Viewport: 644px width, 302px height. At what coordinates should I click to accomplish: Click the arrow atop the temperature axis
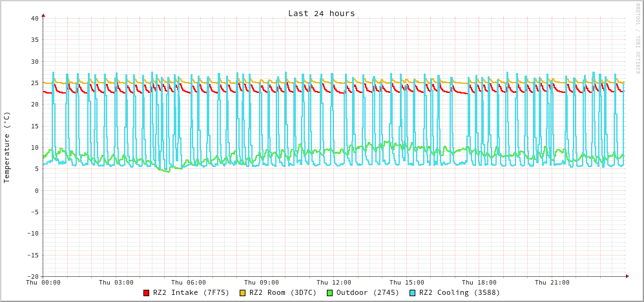pyautogui.click(x=43, y=15)
